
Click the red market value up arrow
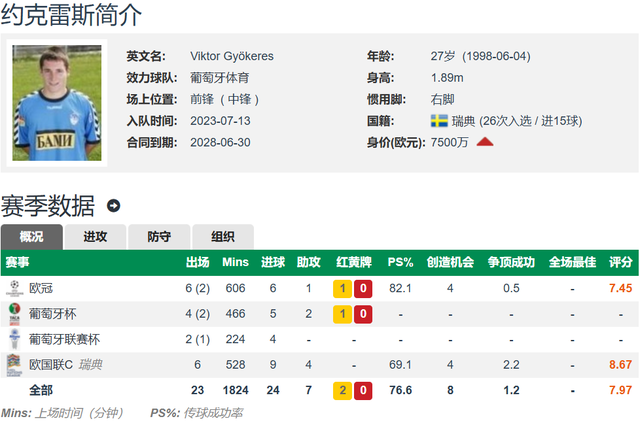point(485,142)
